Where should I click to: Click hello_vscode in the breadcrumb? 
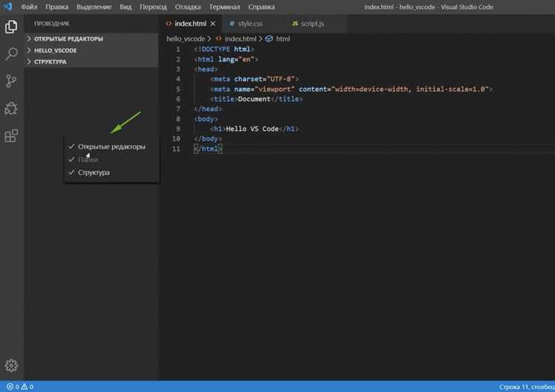pos(186,39)
